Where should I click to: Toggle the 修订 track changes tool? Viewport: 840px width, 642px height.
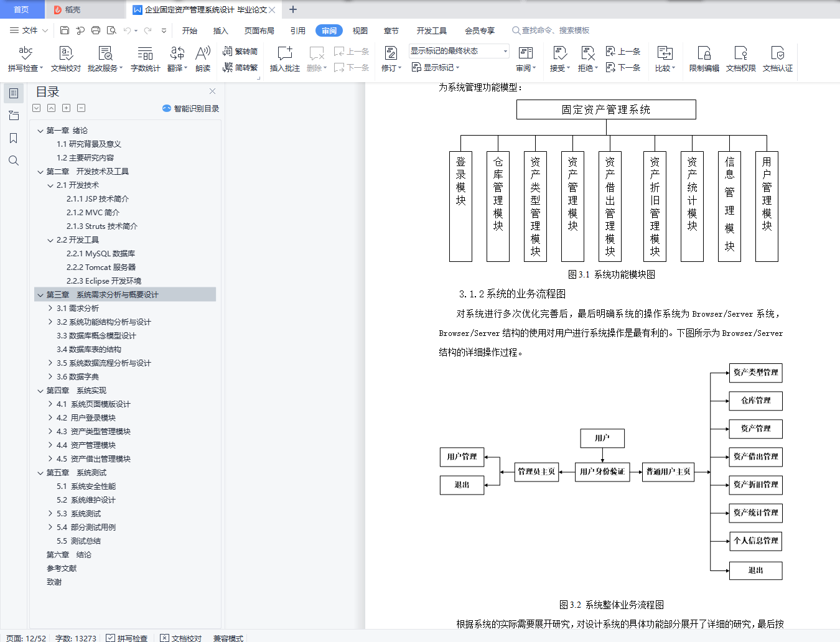tap(391, 58)
